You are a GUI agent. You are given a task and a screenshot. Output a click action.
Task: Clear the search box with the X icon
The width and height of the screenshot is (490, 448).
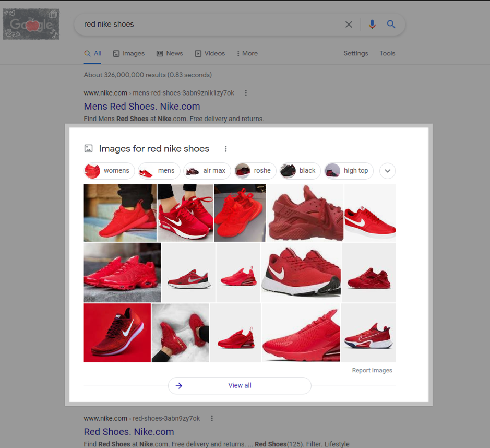point(349,25)
